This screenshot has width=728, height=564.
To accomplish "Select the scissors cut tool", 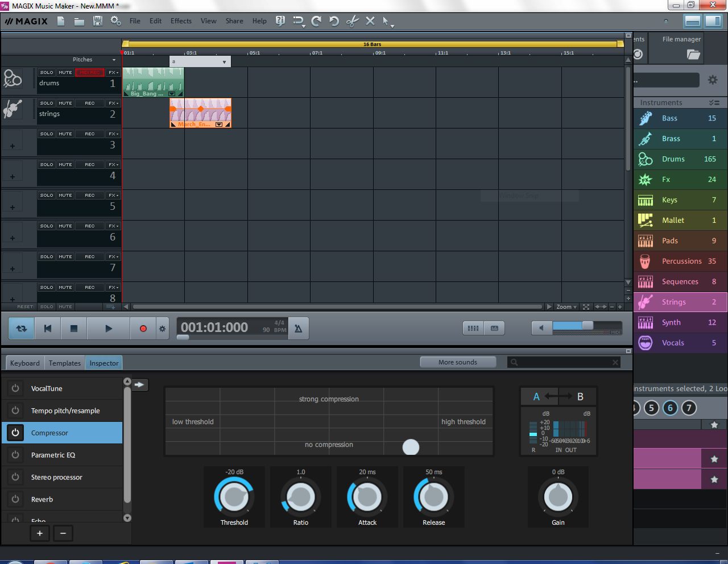I will [x=353, y=21].
